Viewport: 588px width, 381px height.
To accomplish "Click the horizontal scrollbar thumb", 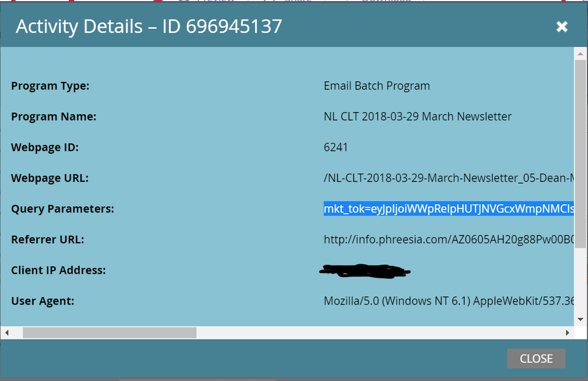I will (109, 333).
